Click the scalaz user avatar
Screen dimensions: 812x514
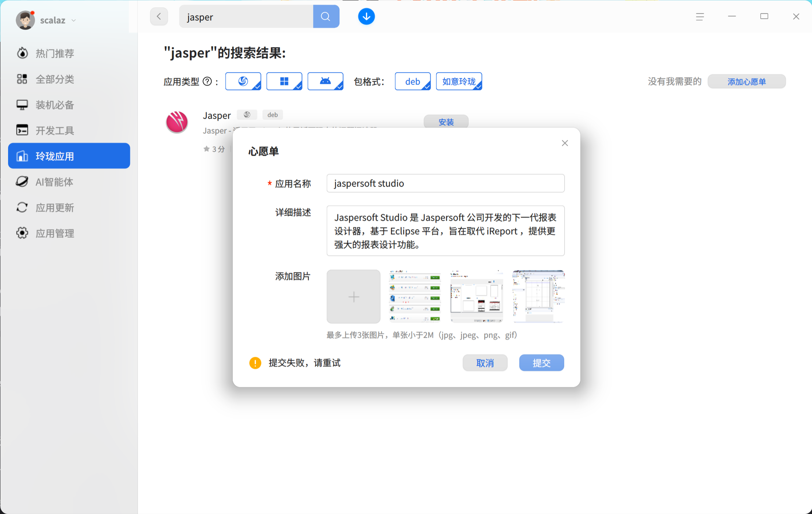[25, 20]
